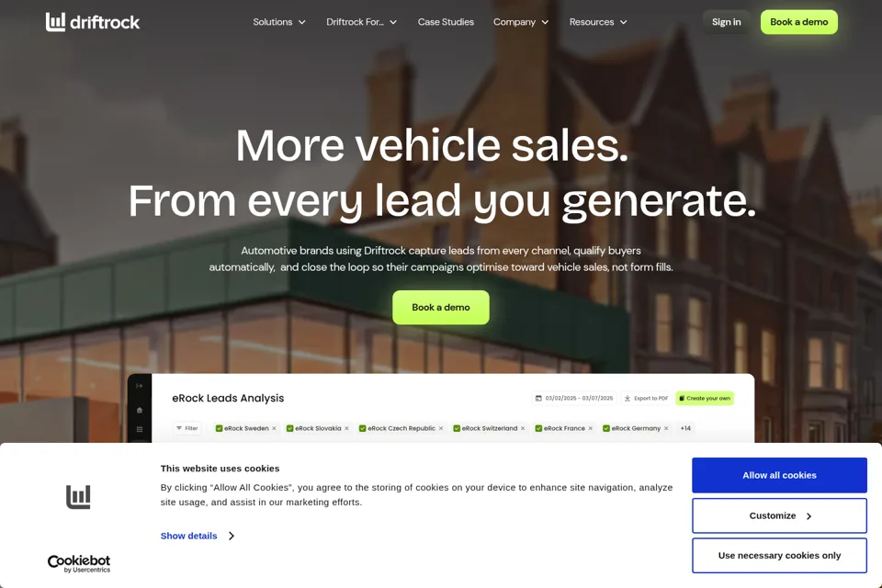The image size is (882, 588).
Task: Remove the eRock Switzerland filter chip
Action: [x=523, y=428]
